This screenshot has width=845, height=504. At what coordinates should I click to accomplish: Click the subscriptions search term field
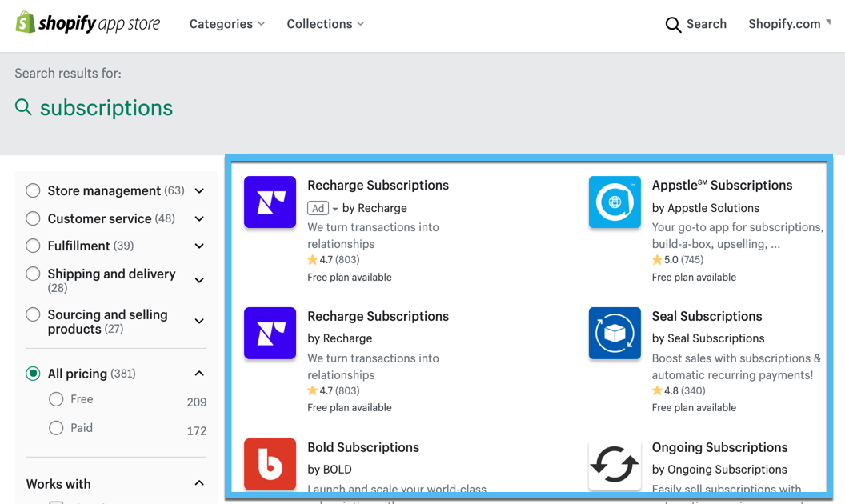[x=106, y=108]
